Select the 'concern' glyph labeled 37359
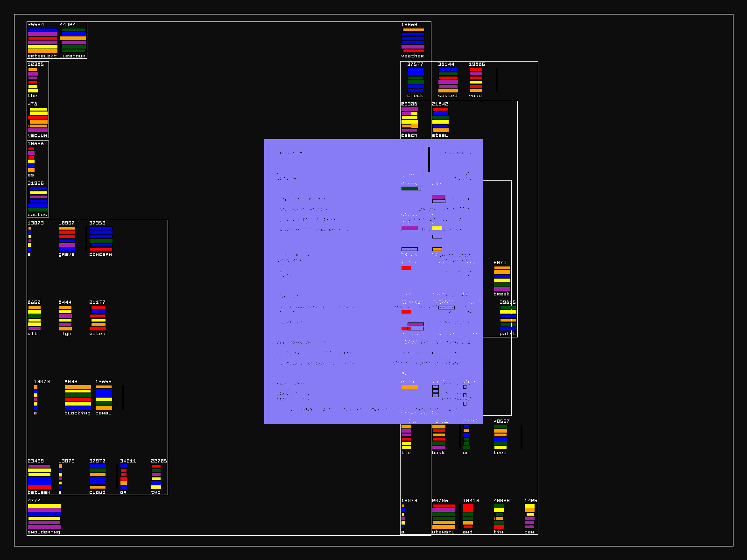 (x=101, y=238)
